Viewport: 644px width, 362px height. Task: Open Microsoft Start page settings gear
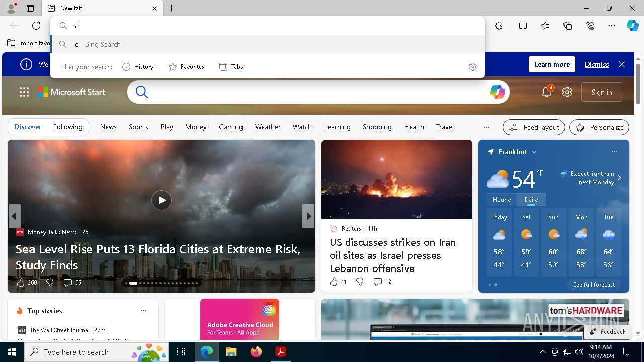tap(567, 92)
